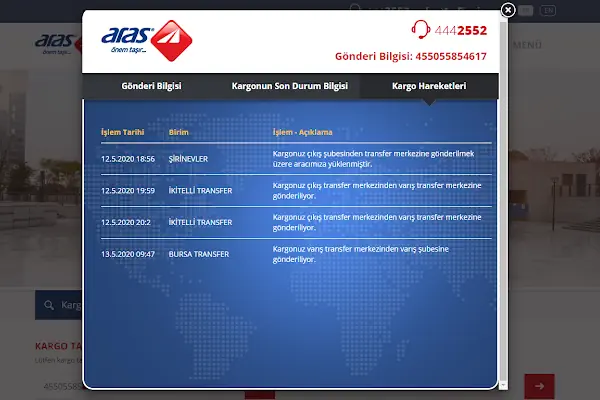Click the search magnifier icon behind popup
Screen dimensions: 600x400
49,305
